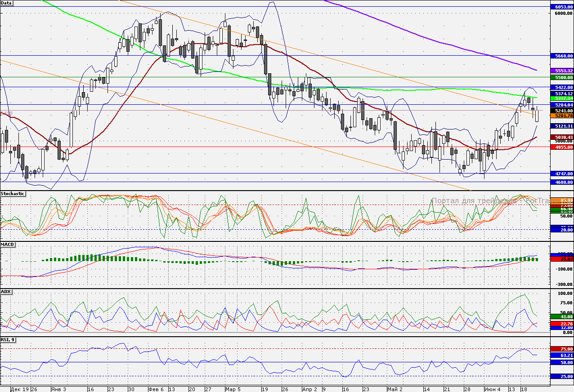Click the RSI 25.00 oversold label
Viewport: 574px width, 392px height.
click(x=562, y=376)
